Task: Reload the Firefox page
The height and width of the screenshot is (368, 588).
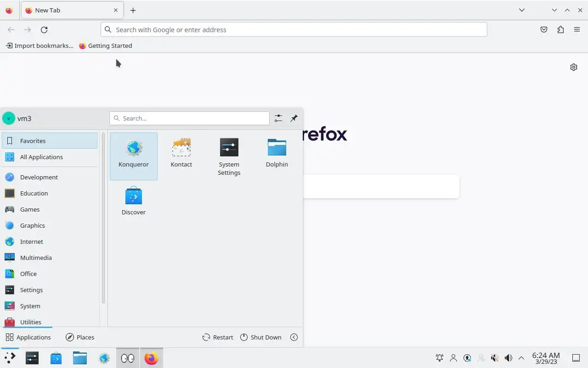Action: [44, 29]
